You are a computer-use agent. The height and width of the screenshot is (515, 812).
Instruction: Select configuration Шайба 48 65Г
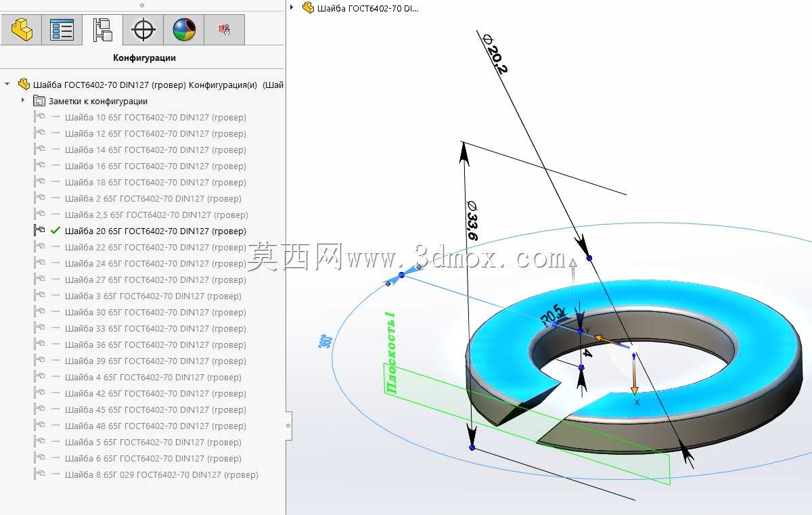156,426
